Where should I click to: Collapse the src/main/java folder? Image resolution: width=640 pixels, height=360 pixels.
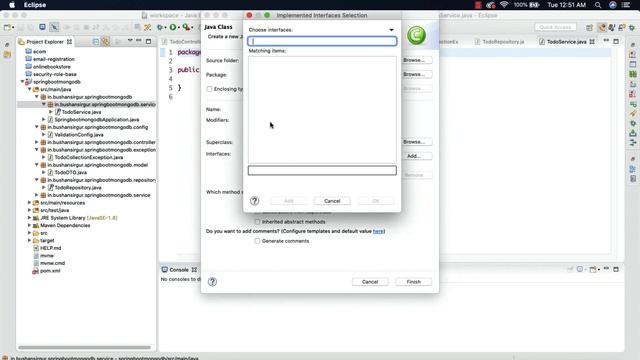[30, 89]
